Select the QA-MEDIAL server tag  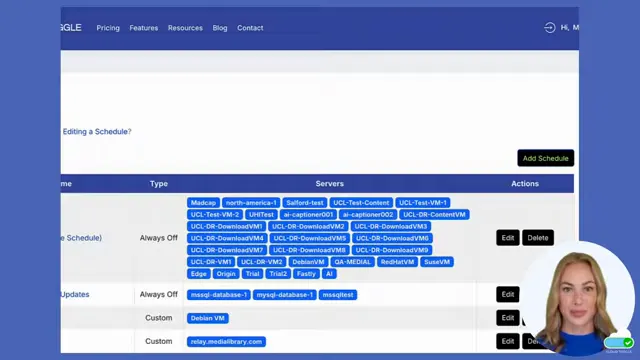[353, 262]
